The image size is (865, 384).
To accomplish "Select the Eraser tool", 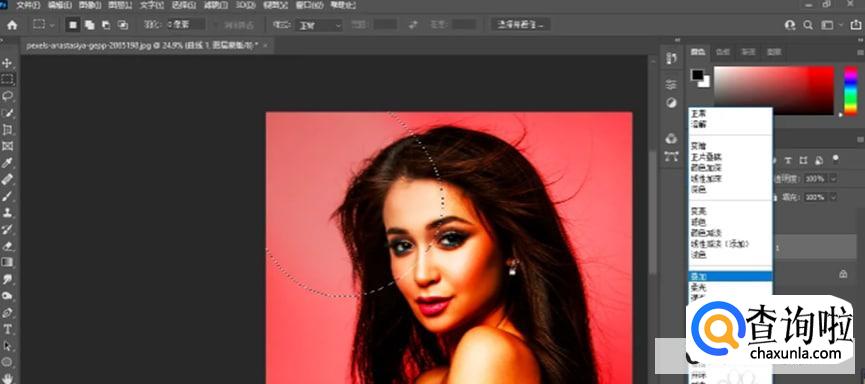I will point(7,246).
